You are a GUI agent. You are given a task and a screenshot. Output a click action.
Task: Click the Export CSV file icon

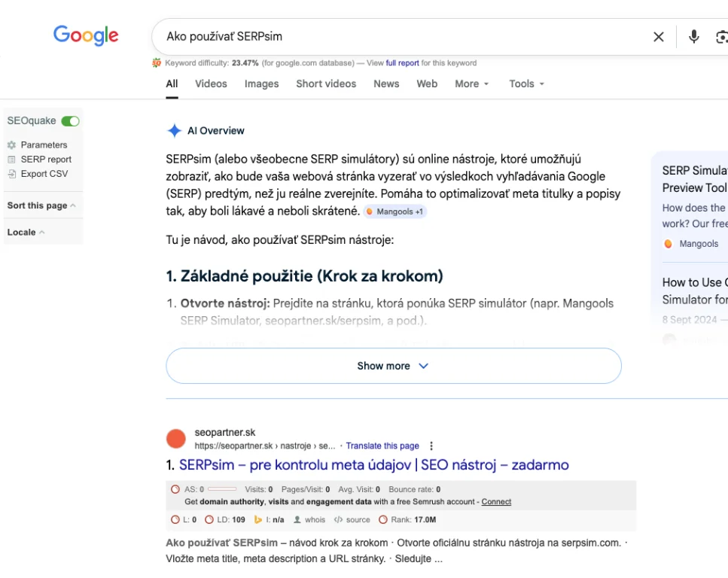(11, 174)
